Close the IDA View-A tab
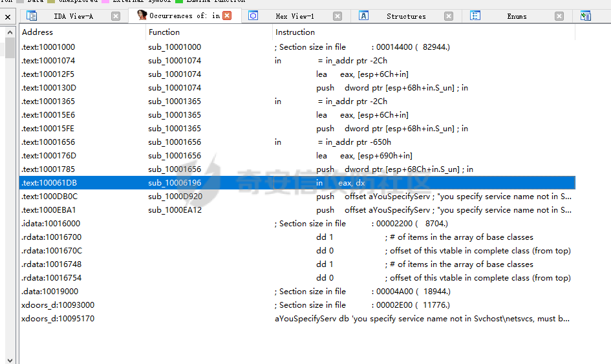The image size is (611, 364). click(x=116, y=16)
